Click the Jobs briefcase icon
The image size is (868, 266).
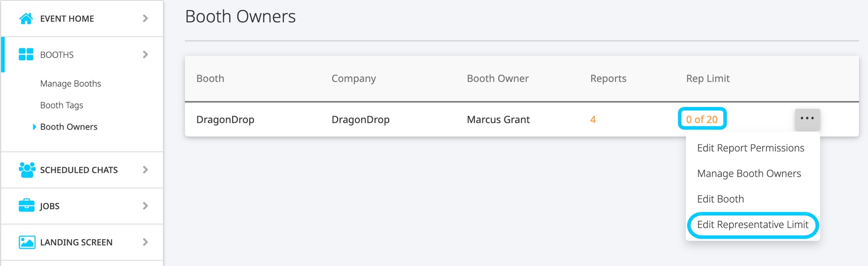click(27, 206)
